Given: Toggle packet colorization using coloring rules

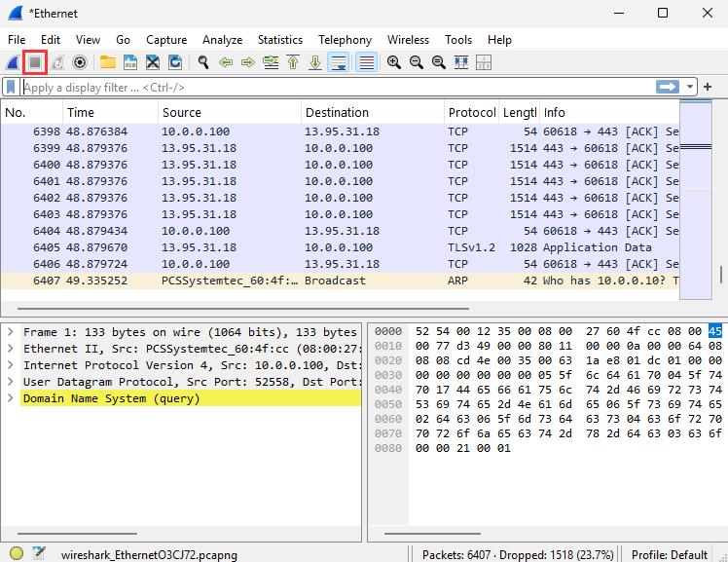Looking at the screenshot, I should click(366, 62).
